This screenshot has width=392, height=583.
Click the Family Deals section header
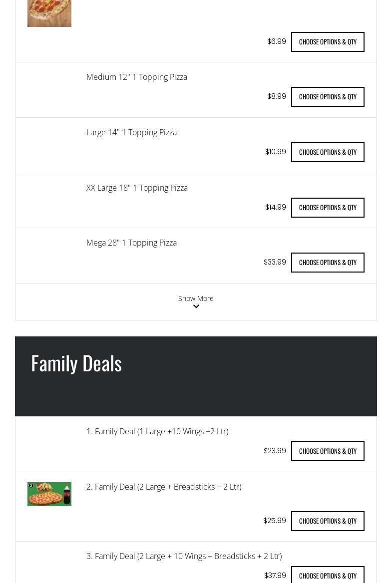[x=76, y=363]
